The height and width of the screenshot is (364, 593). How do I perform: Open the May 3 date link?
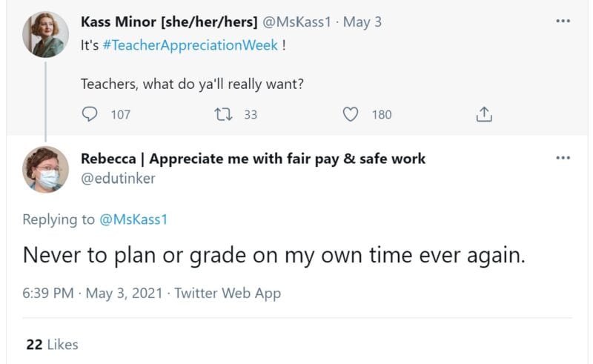(x=362, y=22)
